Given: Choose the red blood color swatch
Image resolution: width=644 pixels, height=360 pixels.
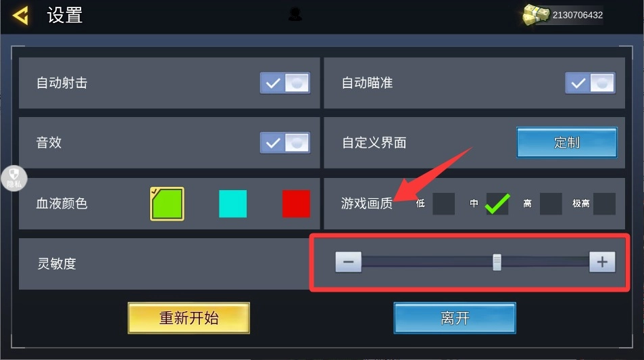Looking at the screenshot, I should (x=296, y=204).
